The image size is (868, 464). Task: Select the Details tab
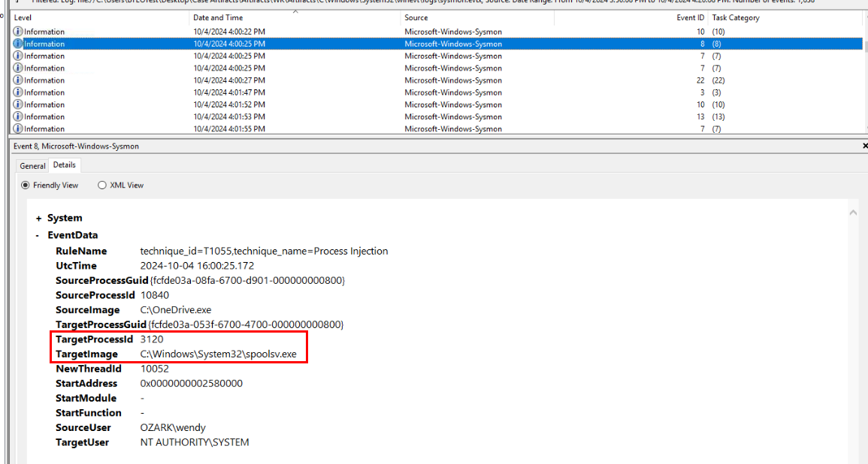pos(64,165)
